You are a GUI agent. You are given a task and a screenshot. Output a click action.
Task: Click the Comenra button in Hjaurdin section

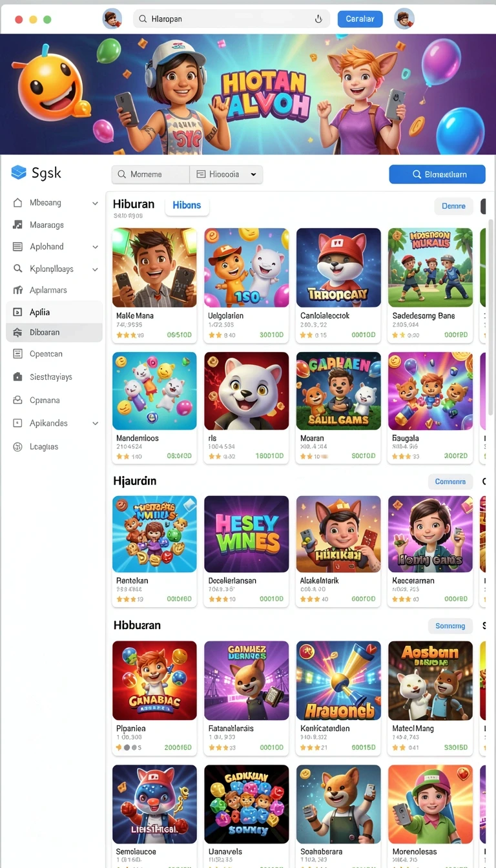pyautogui.click(x=450, y=481)
